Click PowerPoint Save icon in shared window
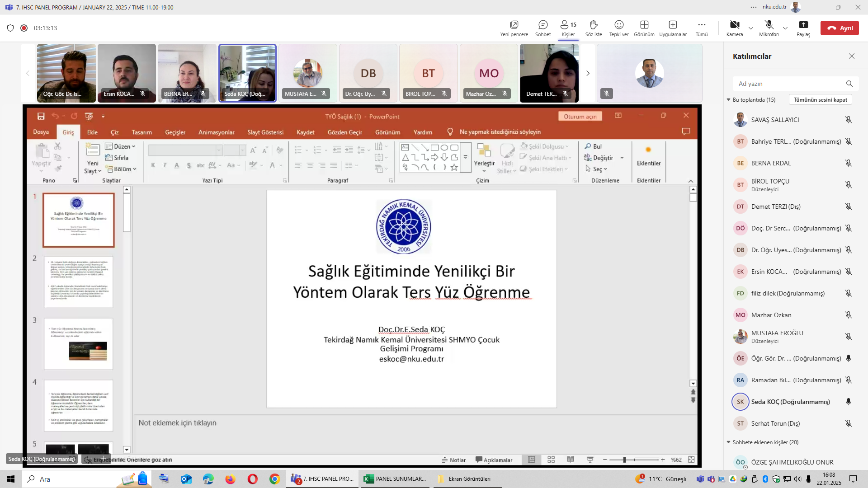The image size is (868, 488). [x=41, y=116]
